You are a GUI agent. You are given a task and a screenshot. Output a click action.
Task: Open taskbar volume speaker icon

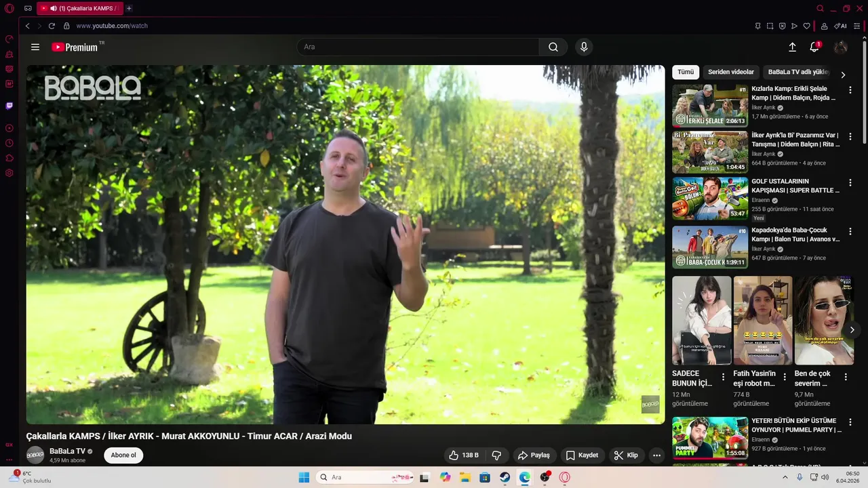[x=825, y=477]
